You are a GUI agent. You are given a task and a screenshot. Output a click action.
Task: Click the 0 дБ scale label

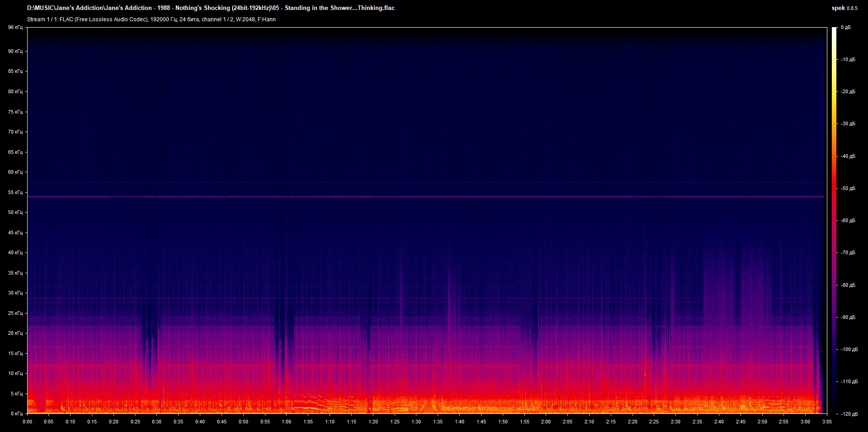pos(845,28)
